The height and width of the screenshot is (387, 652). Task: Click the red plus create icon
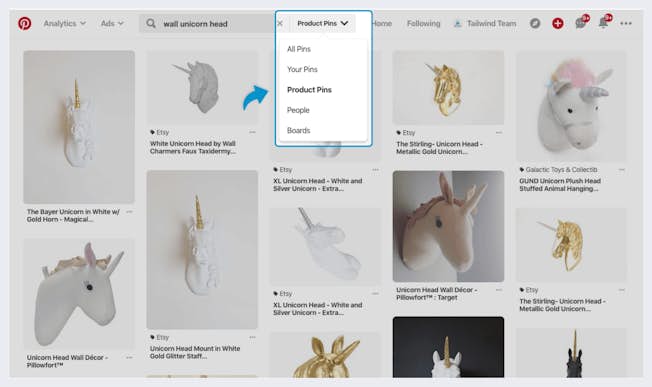click(558, 23)
